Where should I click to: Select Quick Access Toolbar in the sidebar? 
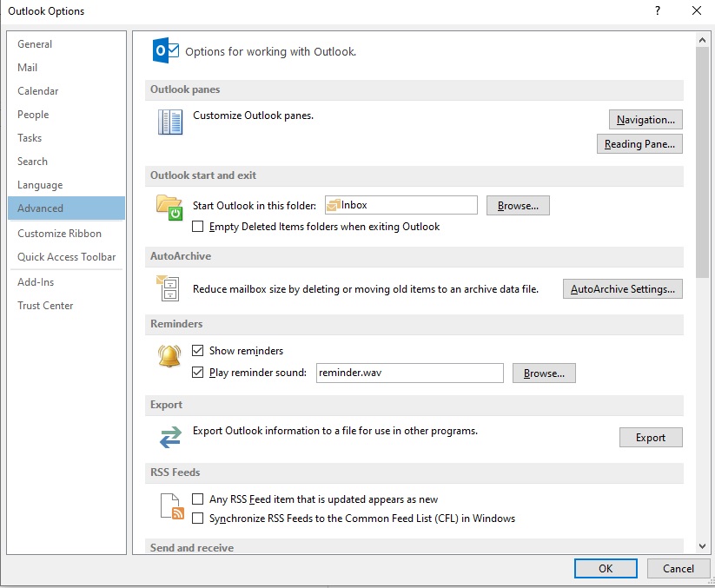tap(64, 257)
